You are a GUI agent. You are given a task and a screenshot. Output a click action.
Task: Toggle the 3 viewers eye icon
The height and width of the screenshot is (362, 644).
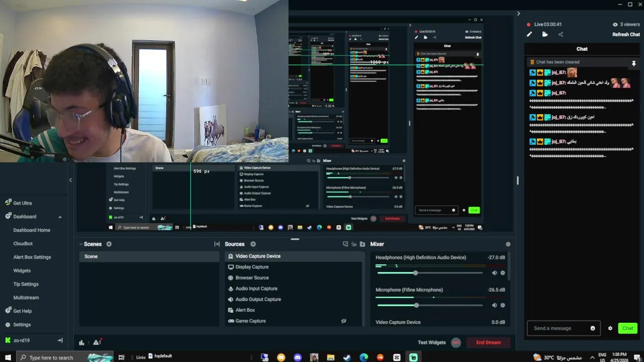pos(615,25)
